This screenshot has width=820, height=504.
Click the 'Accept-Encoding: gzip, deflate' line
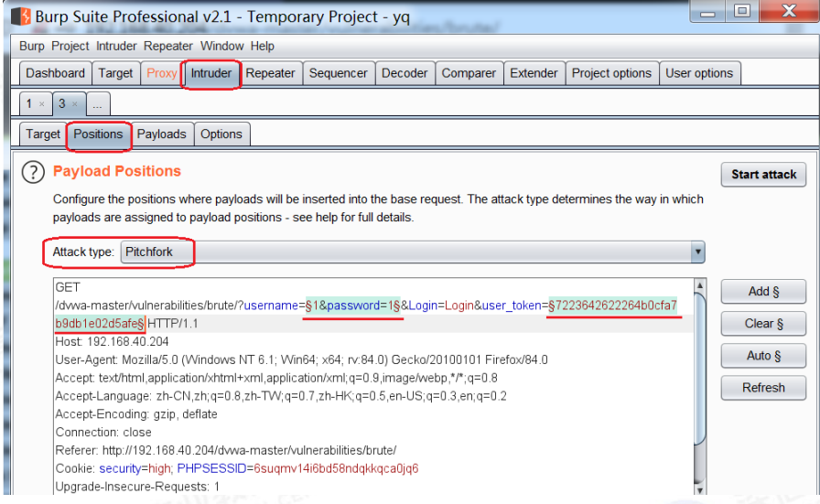136,414
